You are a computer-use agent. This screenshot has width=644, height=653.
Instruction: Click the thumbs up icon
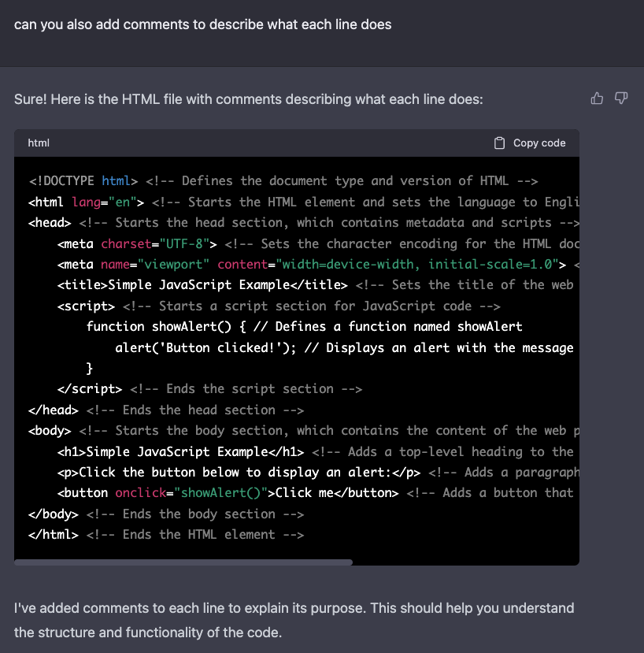597,98
